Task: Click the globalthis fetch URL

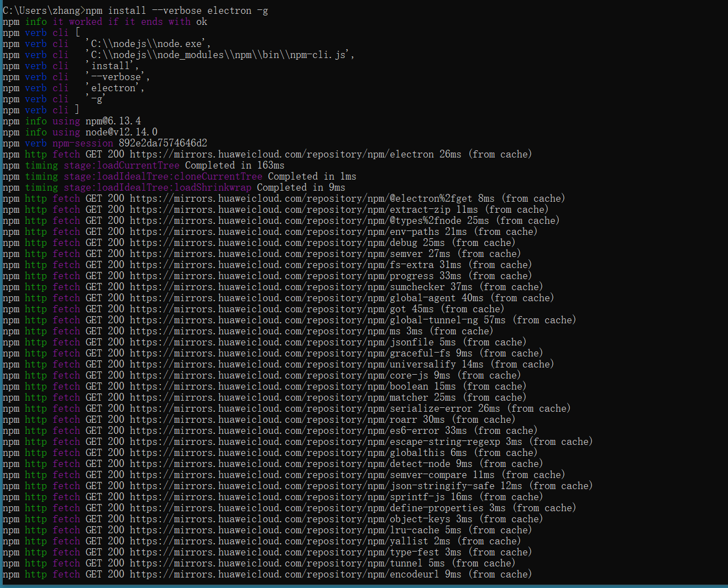Action: tap(287, 453)
